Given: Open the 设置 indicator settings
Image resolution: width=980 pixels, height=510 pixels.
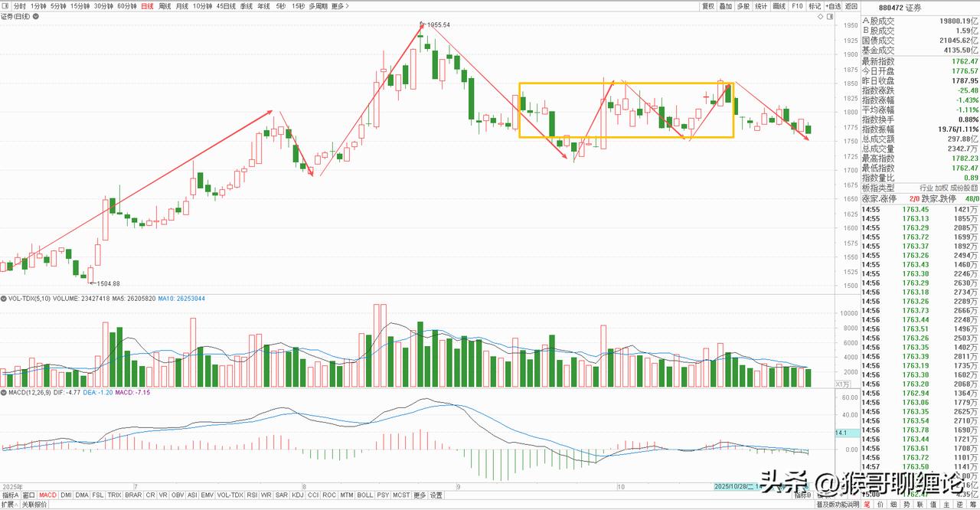Looking at the screenshot, I should tap(436, 495).
